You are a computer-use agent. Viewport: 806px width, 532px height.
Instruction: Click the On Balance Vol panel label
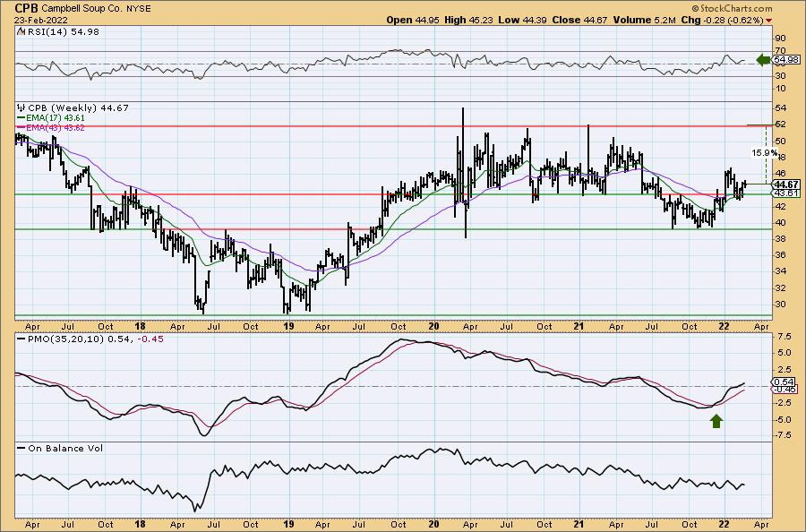tap(65, 449)
